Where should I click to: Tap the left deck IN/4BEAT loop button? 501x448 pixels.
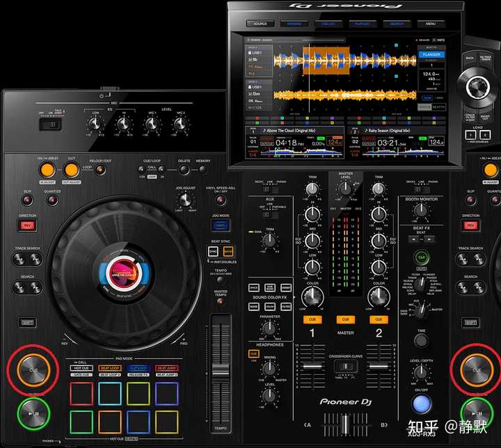click(47, 170)
